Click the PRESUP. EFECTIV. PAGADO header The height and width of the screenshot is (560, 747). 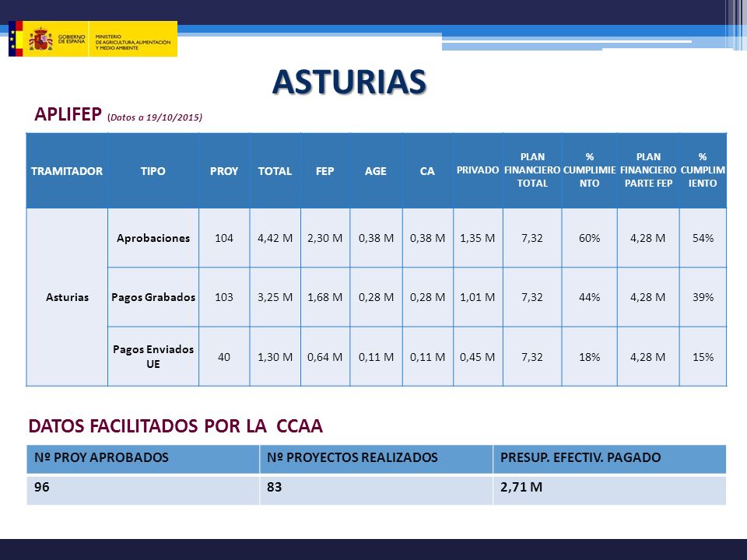[609, 457]
